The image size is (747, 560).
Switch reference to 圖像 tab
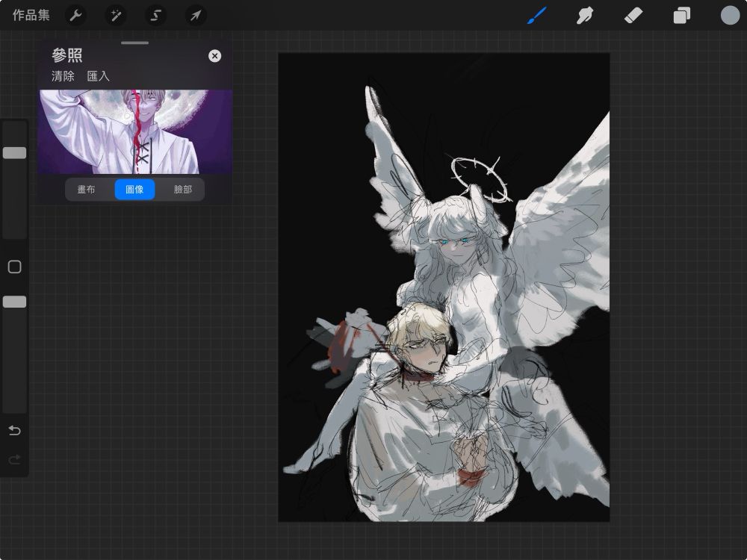(134, 190)
